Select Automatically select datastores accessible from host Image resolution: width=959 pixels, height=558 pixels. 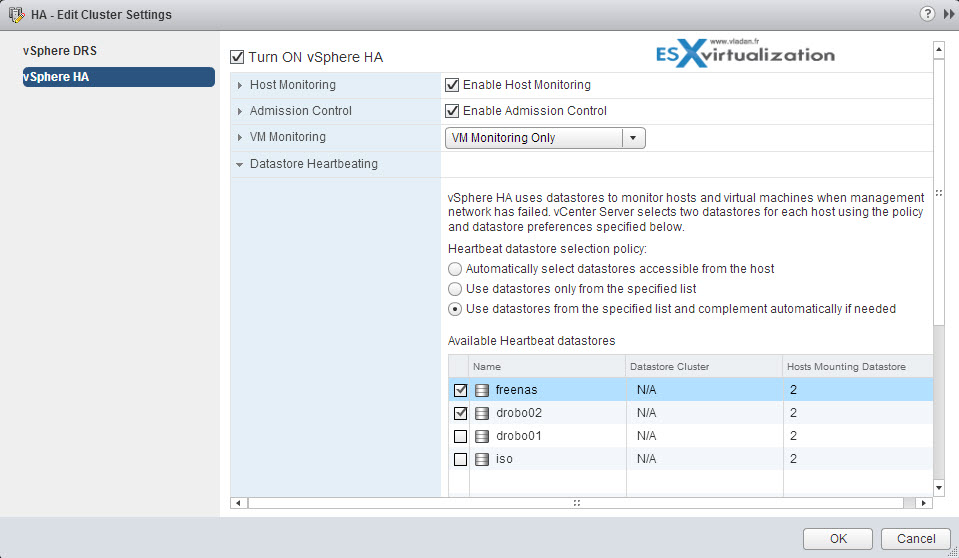click(x=454, y=269)
